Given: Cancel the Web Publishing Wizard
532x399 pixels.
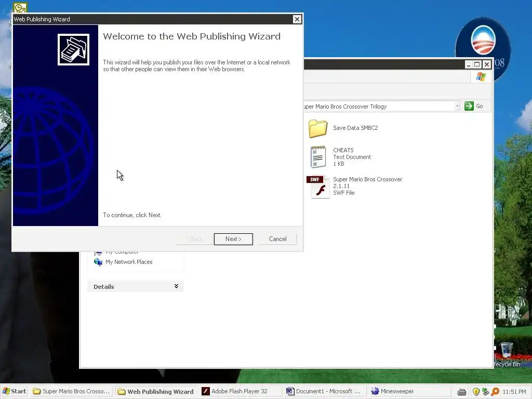Looking at the screenshot, I should point(277,239).
